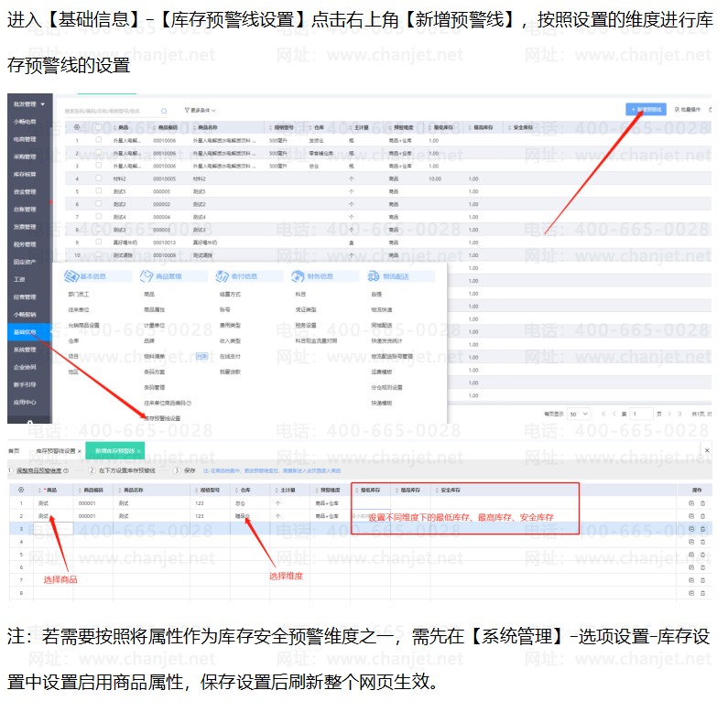728x712 pixels.
Task: Click the page number input field
Action: (x=641, y=414)
